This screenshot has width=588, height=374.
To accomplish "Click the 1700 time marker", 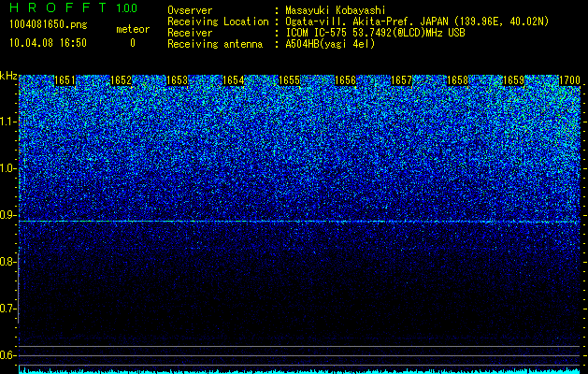I will [x=569, y=80].
